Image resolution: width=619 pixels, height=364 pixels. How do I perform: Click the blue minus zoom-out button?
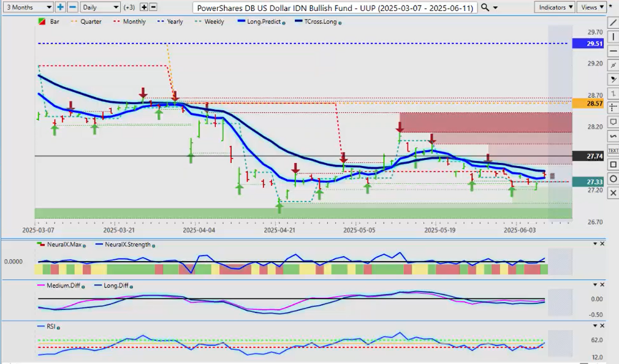(x=72, y=7)
